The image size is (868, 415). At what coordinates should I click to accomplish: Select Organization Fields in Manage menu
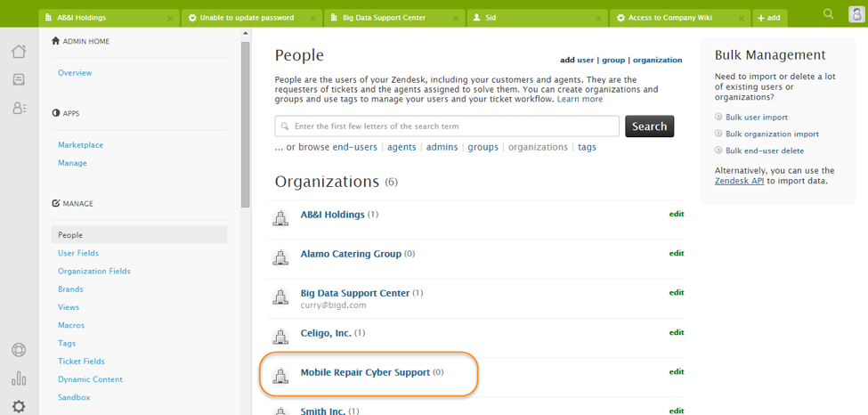94,271
